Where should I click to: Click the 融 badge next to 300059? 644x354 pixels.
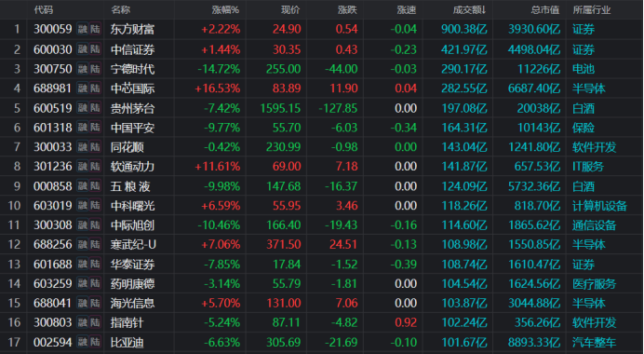(83, 29)
